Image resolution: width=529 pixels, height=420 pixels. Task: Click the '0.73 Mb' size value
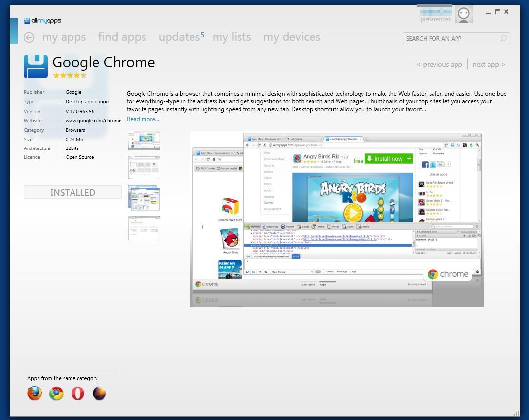tap(74, 140)
